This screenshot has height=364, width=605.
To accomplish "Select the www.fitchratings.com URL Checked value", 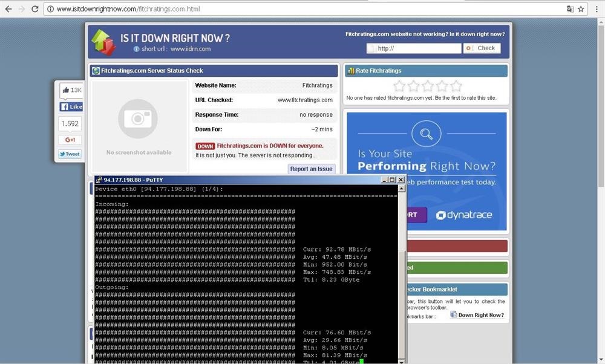I will (305, 100).
